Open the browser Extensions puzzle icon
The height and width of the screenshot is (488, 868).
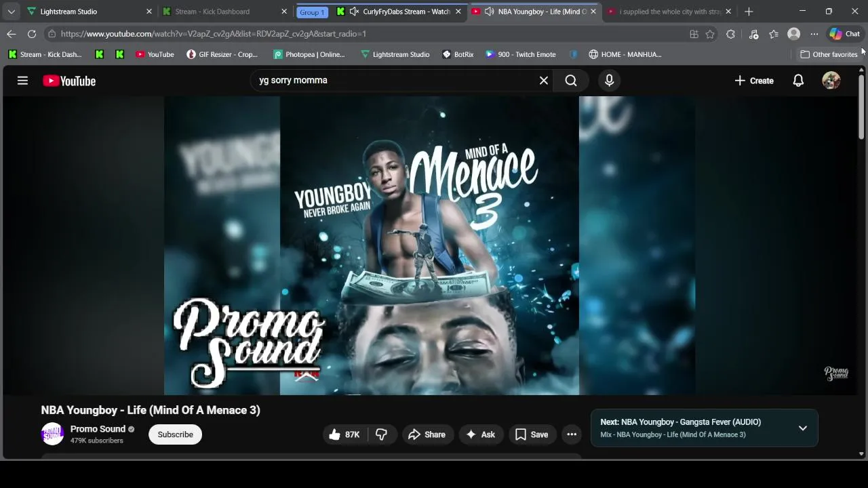pos(730,34)
